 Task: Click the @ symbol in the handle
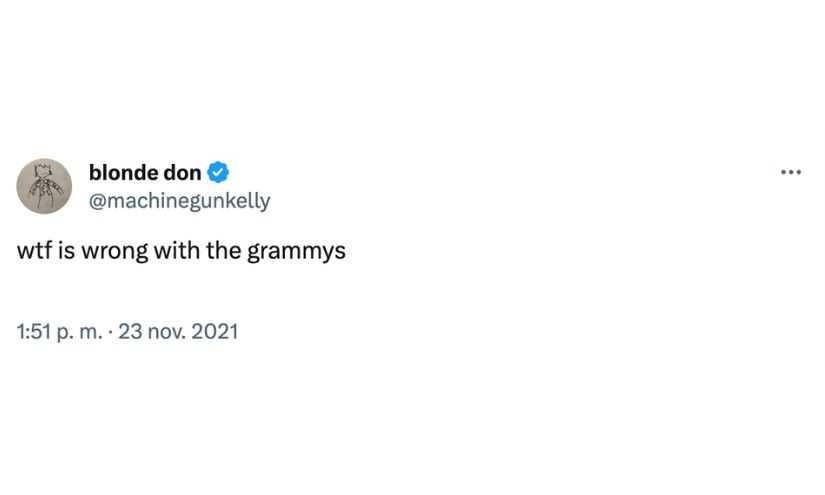coord(97,200)
